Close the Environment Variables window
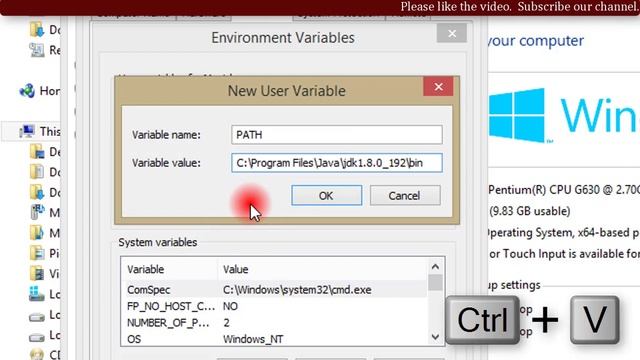 [x=451, y=33]
